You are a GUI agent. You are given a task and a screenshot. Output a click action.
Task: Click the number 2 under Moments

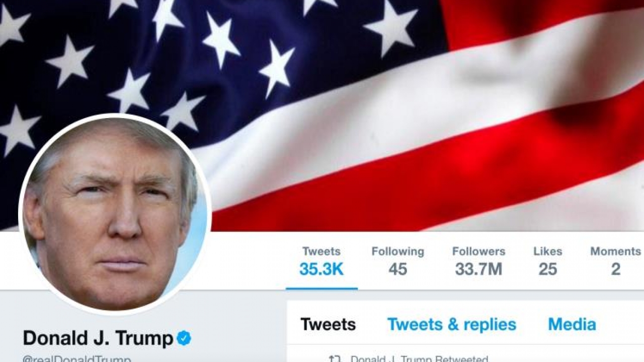pos(615,269)
